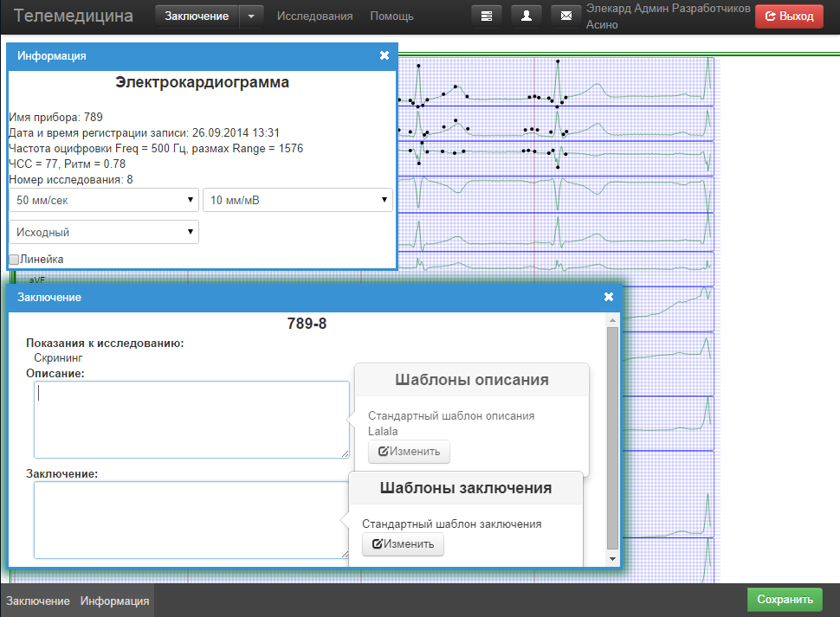This screenshot has width=840, height=617.
Task: Select the Заключение tab in bottom bar
Action: point(38,601)
